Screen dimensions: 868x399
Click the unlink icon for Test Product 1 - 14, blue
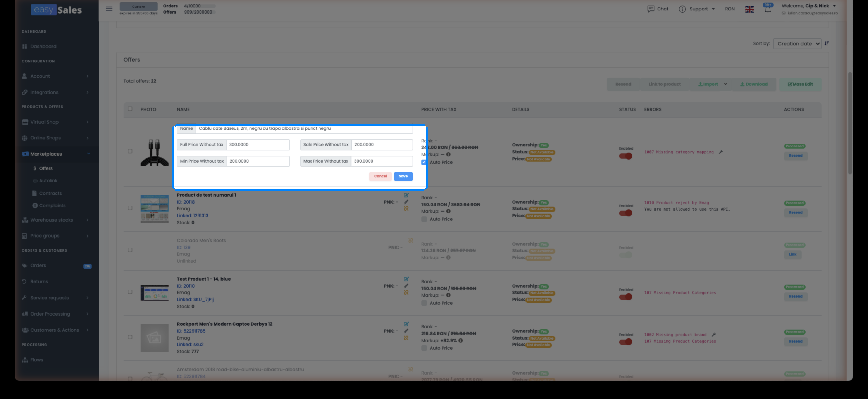click(x=406, y=293)
